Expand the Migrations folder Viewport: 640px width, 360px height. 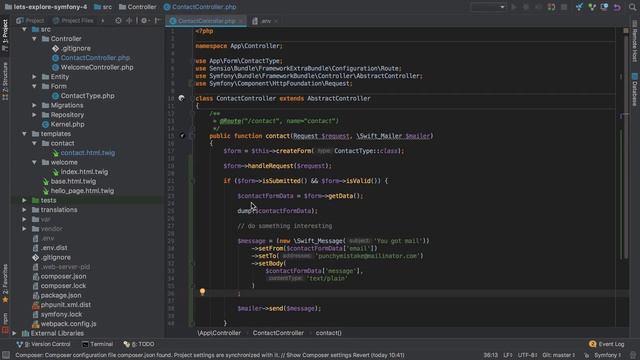click(x=34, y=105)
